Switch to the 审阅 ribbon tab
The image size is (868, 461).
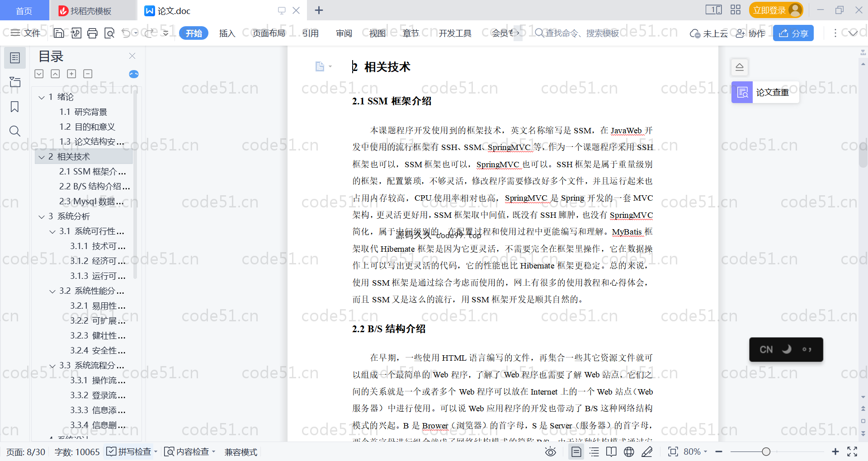tap(344, 33)
